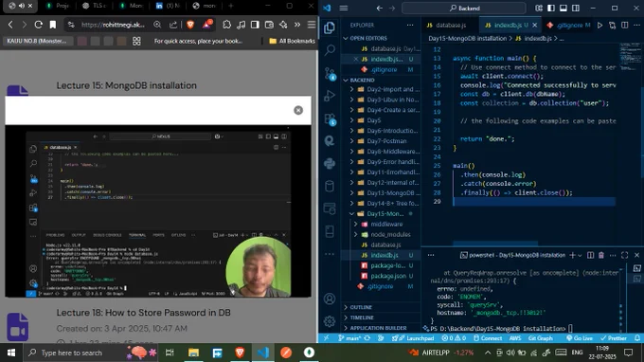Run the indexdb.js file

click(600, 25)
